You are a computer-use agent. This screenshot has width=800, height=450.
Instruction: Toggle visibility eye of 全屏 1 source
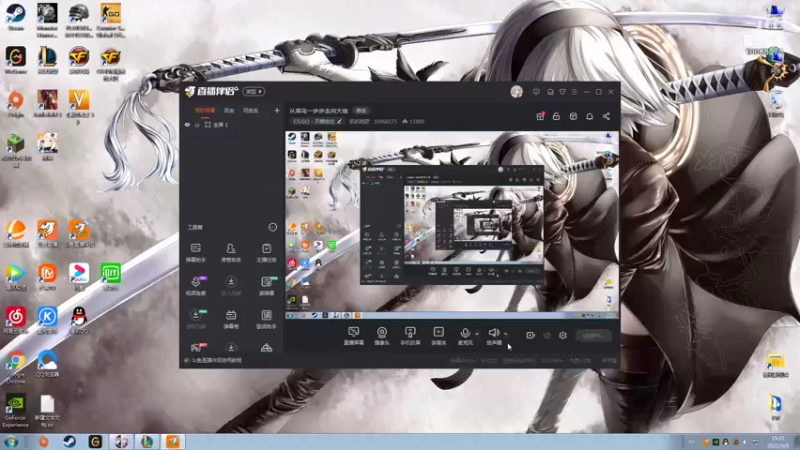[x=187, y=125]
